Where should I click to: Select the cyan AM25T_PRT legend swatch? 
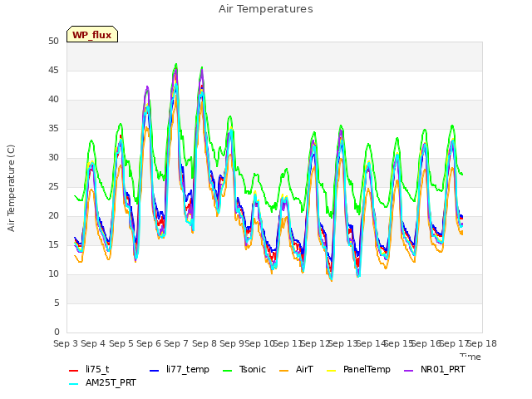(74, 384)
